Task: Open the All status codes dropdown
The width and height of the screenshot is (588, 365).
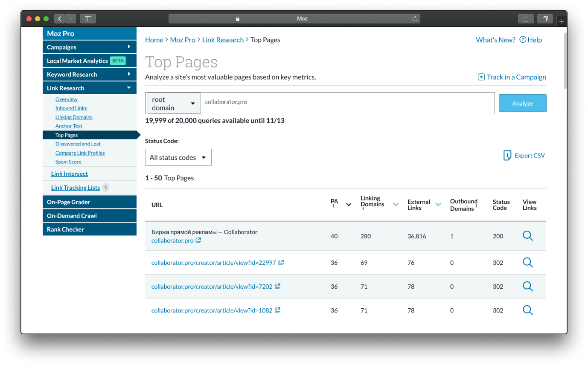Action: [178, 157]
